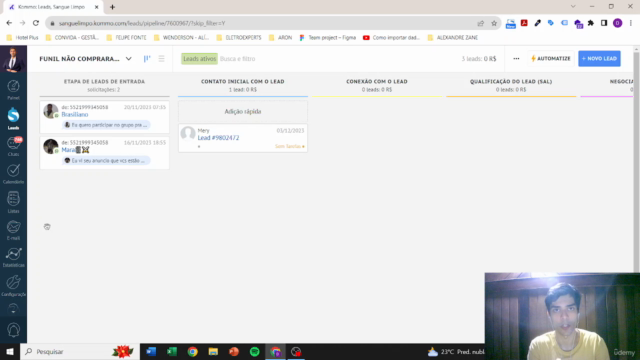Open the Listas sidebar icon
This screenshot has width=640, height=360.
13,202
